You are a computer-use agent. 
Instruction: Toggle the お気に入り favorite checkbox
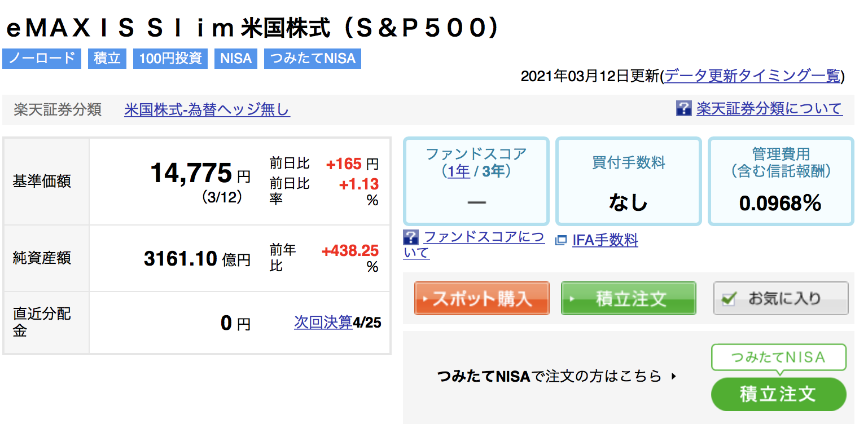(x=729, y=299)
